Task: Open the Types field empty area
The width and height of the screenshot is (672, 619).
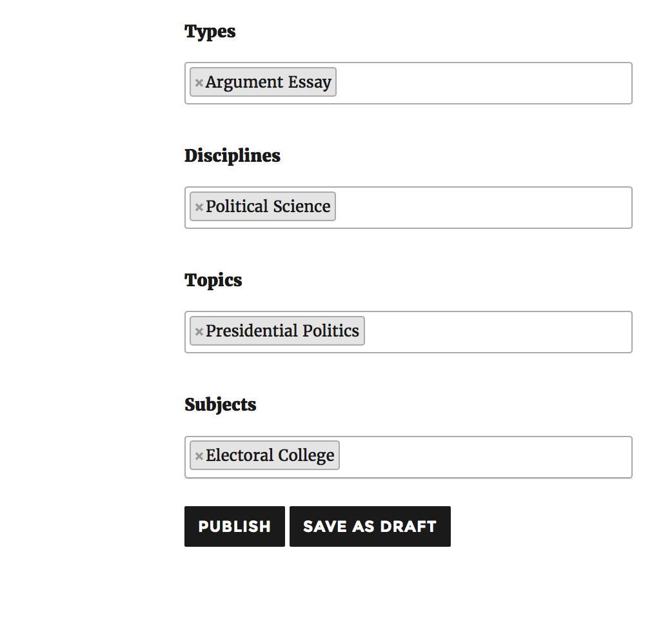Action: click(x=484, y=83)
